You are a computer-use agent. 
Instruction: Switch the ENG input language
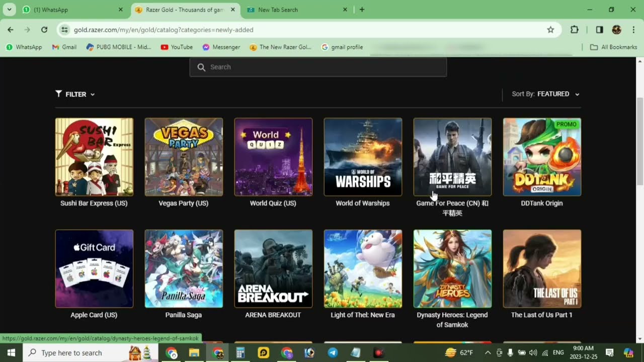(558, 353)
